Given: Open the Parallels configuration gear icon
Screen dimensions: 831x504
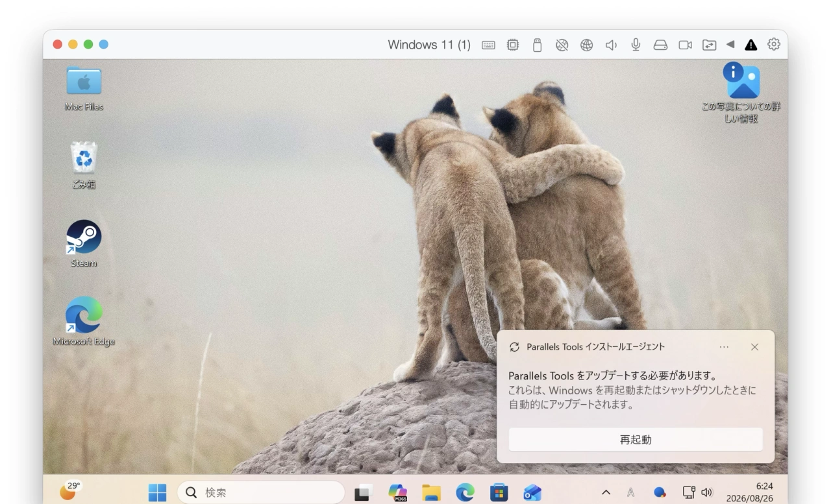Looking at the screenshot, I should coord(773,45).
